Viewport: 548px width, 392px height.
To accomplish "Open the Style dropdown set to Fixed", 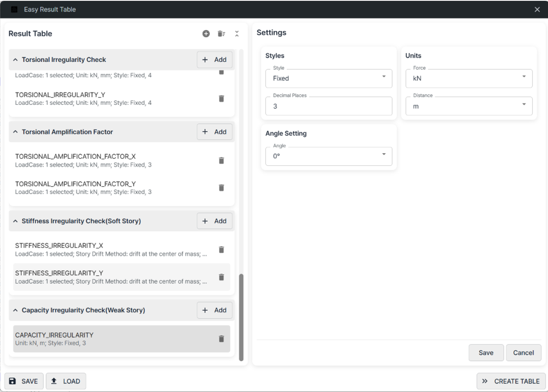I will (x=328, y=78).
